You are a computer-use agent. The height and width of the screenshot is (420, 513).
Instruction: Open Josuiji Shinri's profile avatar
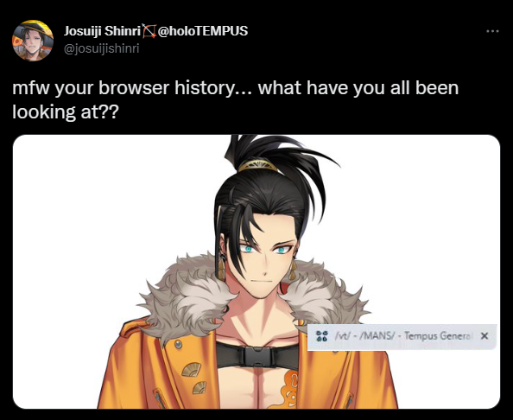tap(33, 41)
